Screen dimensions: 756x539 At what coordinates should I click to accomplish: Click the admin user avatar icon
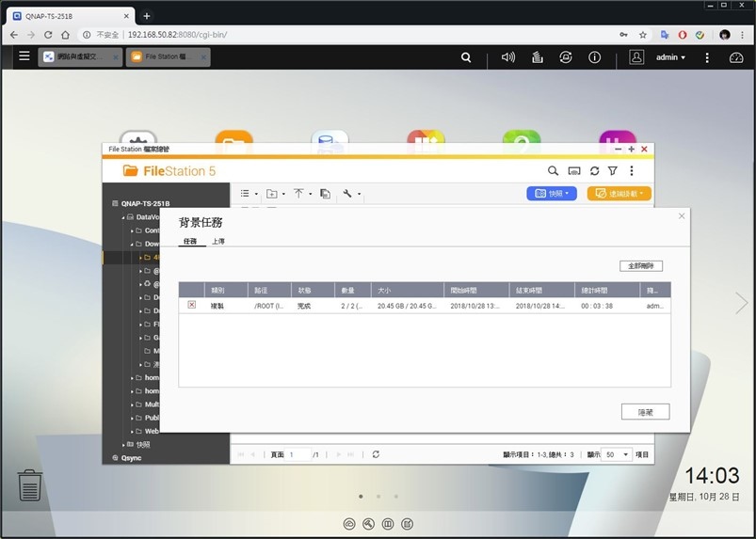coord(636,57)
